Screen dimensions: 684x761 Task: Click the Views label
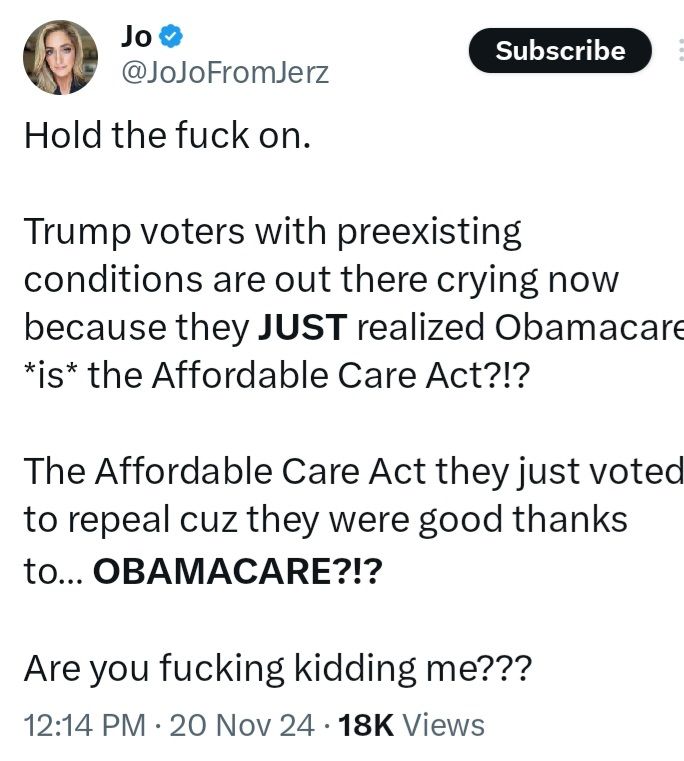tap(444, 725)
